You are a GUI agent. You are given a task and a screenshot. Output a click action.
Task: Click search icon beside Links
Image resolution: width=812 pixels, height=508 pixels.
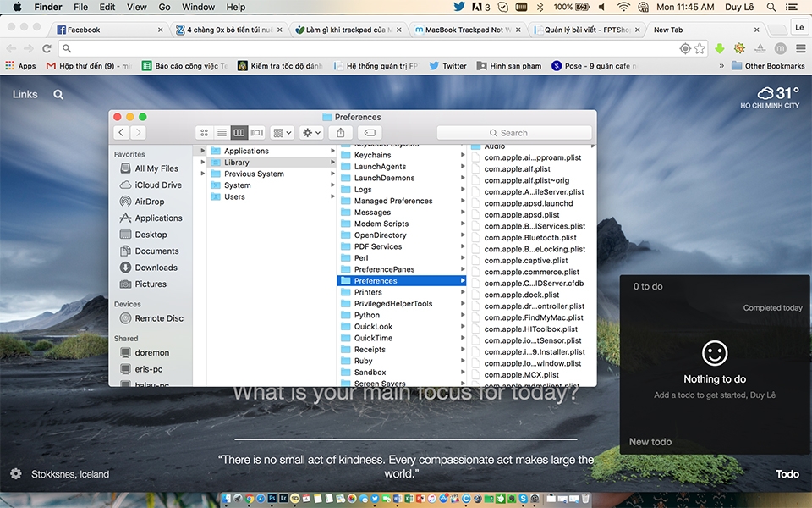click(x=58, y=94)
